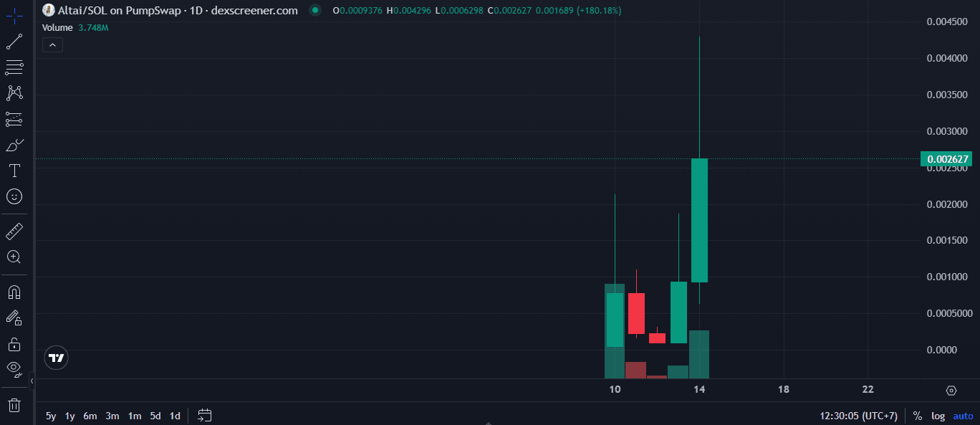
Task: Open the emoji icons tool
Action: tap(14, 196)
